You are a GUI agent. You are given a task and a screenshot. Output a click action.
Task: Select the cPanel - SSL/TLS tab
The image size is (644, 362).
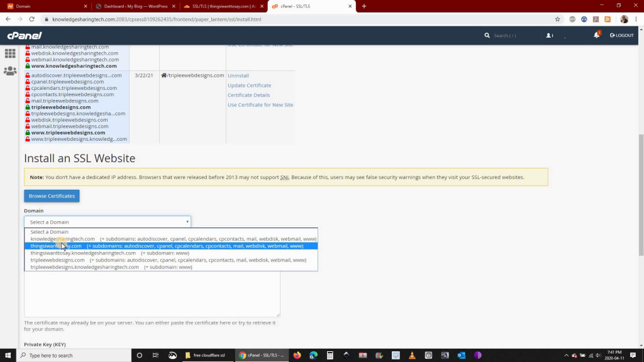pyautogui.click(x=311, y=6)
